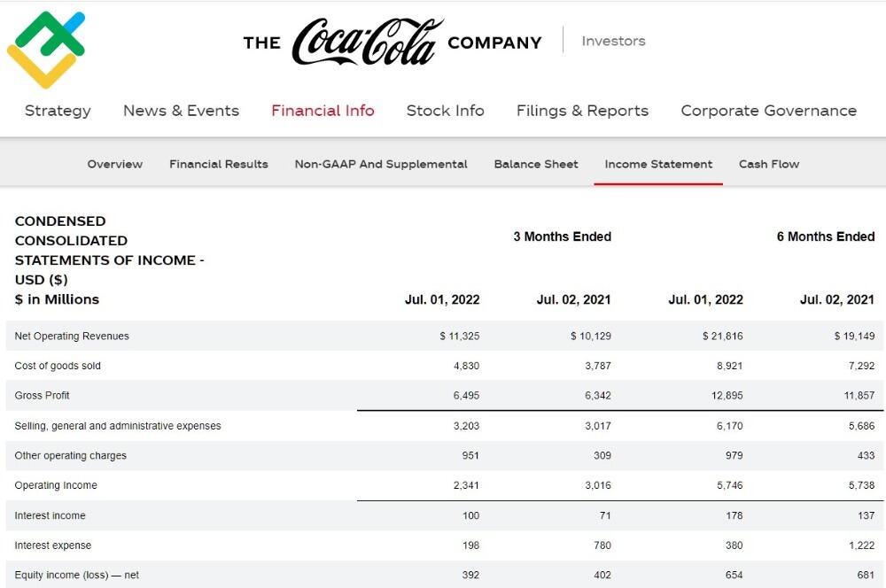Click the Net Operating Revenues row label
This screenshot has height=588, width=886.
pos(72,336)
